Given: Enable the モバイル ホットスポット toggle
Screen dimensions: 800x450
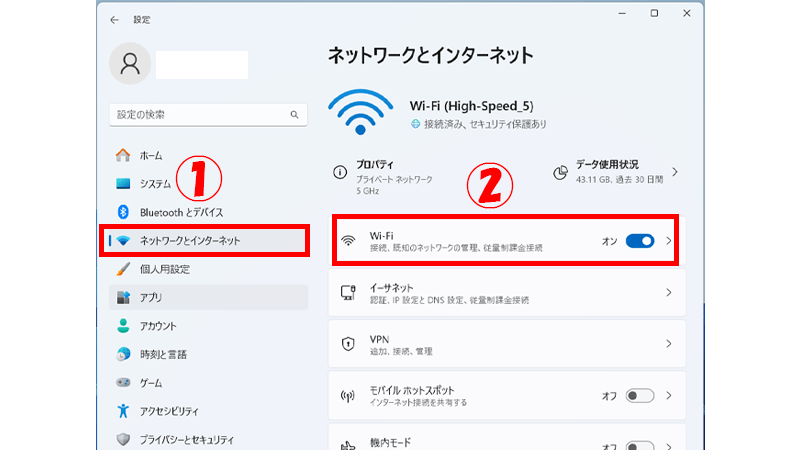Looking at the screenshot, I should pos(640,396).
